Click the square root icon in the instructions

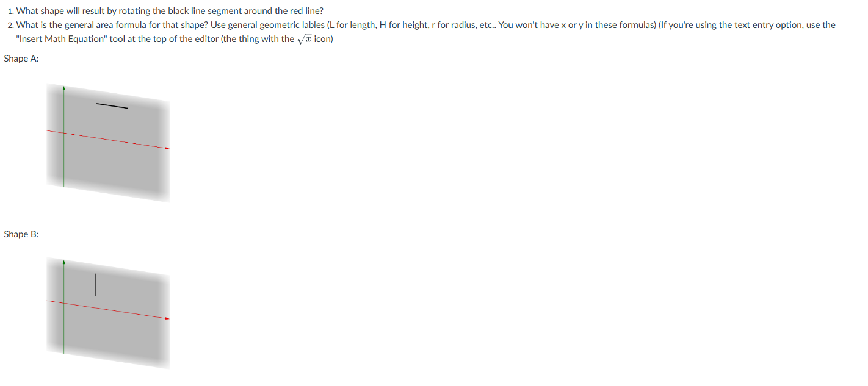click(x=304, y=39)
